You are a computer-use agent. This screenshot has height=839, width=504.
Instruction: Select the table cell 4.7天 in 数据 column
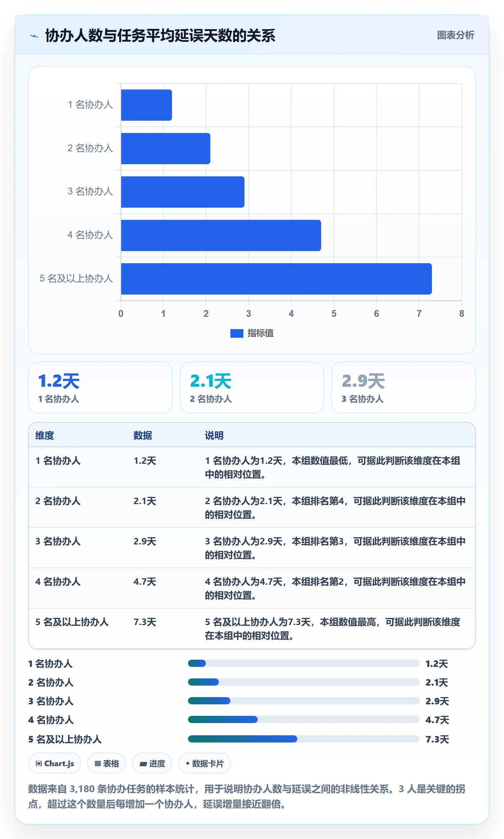pyautogui.click(x=145, y=582)
